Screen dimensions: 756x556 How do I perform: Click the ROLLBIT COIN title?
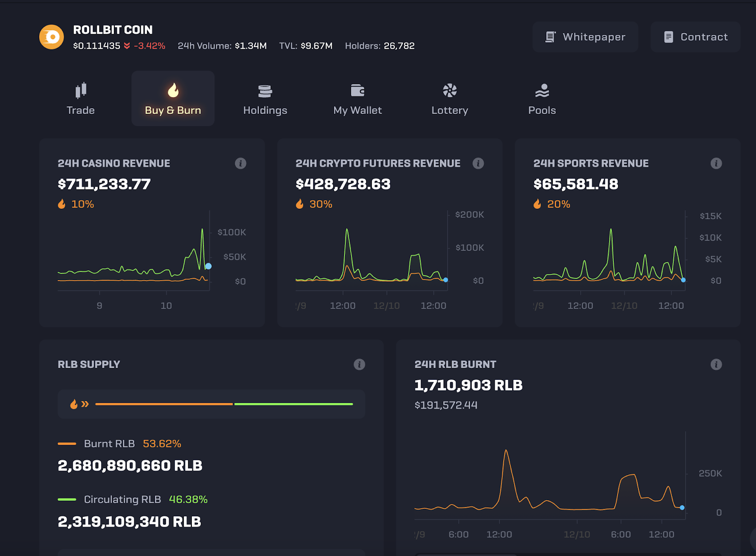click(x=113, y=30)
